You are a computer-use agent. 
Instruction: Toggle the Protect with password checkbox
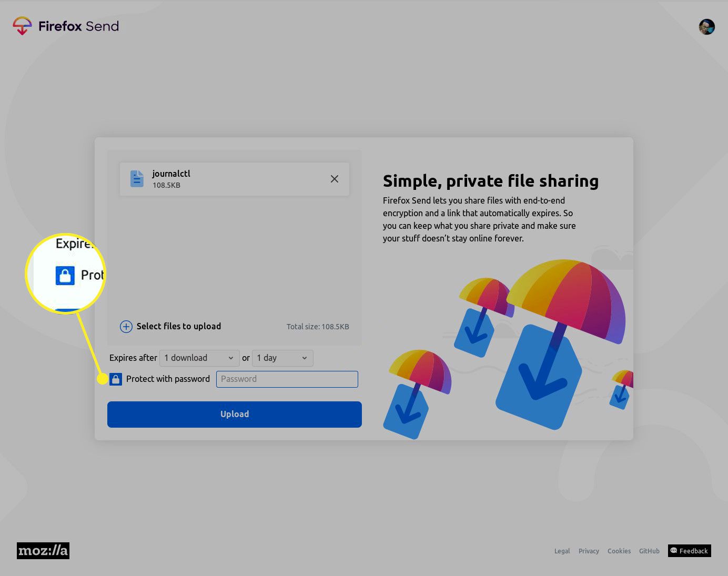point(116,379)
